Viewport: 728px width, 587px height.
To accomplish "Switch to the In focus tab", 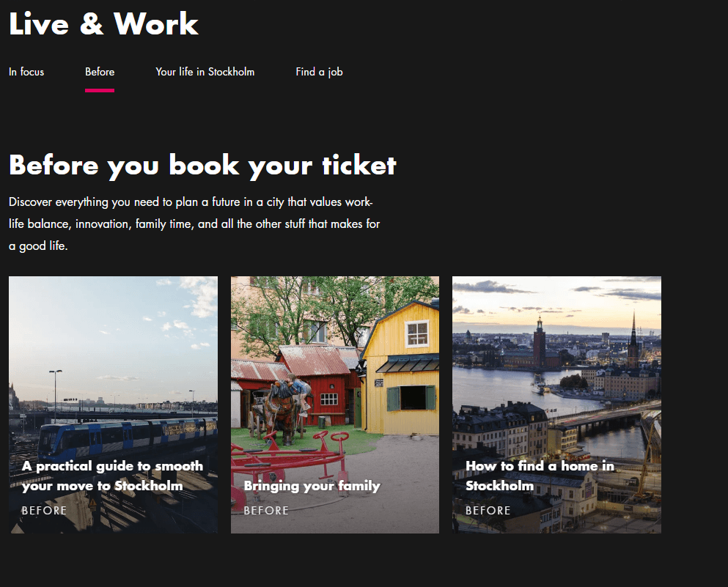I will [x=26, y=72].
